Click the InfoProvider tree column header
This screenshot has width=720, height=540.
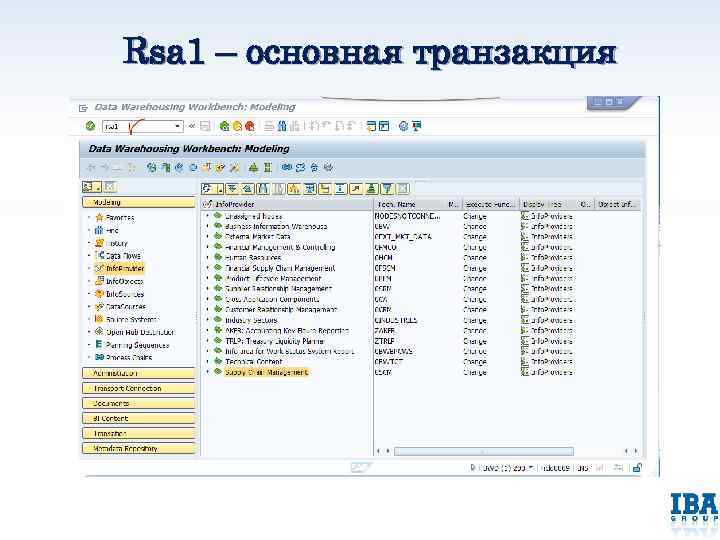point(287,204)
